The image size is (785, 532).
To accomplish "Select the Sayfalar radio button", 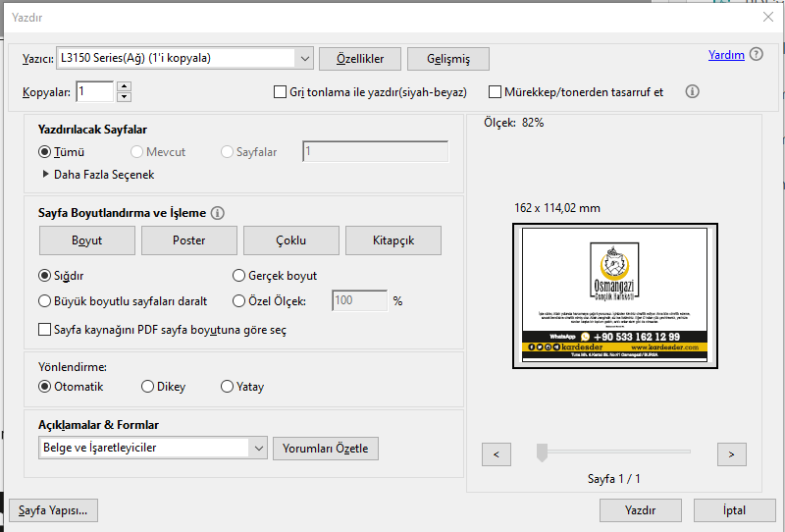I will pyautogui.click(x=227, y=152).
